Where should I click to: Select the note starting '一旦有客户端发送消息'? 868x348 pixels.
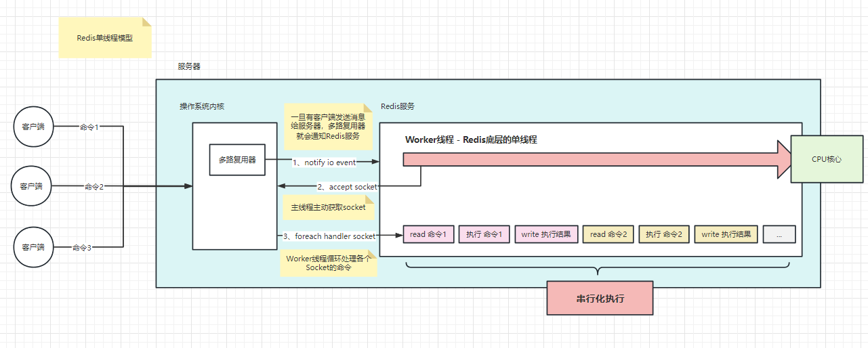(328, 127)
